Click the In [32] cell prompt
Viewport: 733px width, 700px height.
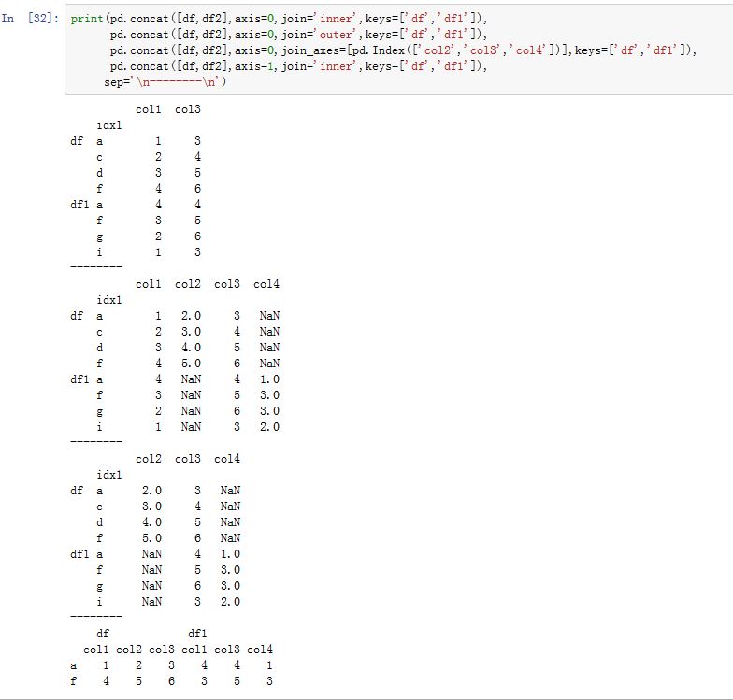tap(30, 18)
